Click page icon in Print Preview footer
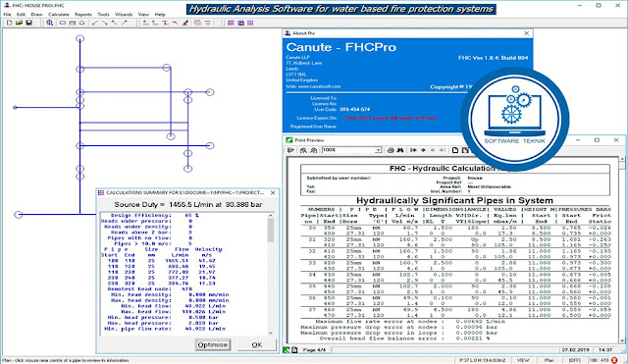The width and height of the screenshot is (628, 364). (x=294, y=350)
